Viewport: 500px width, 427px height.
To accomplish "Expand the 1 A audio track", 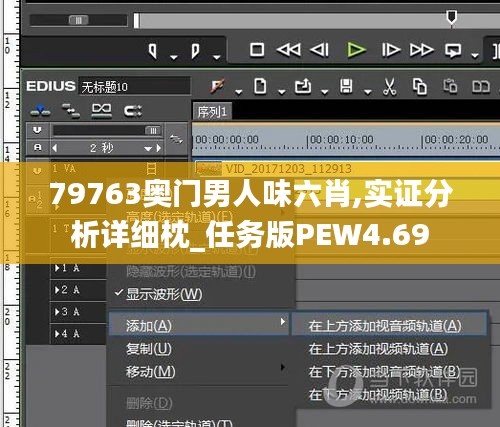I will 57,268.
